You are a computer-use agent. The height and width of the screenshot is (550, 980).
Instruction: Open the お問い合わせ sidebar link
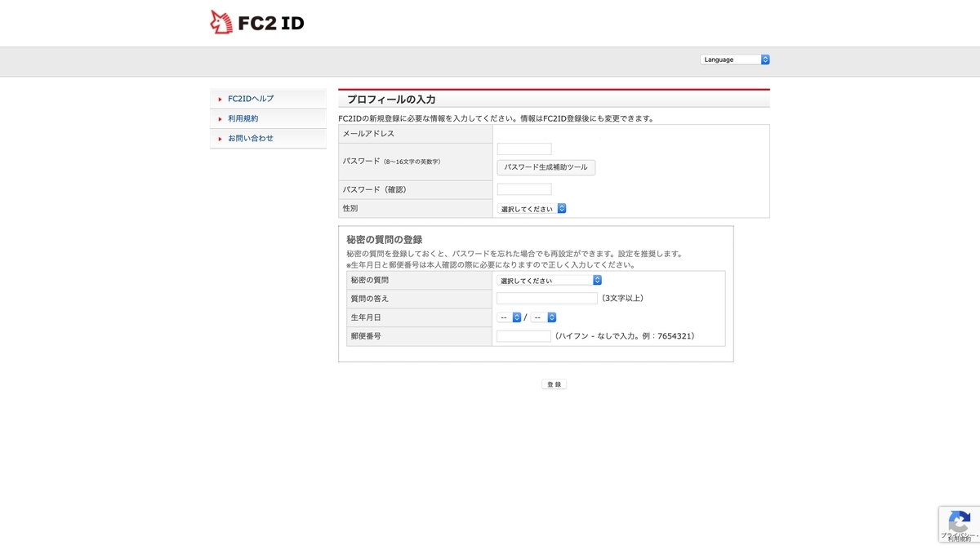coord(251,139)
